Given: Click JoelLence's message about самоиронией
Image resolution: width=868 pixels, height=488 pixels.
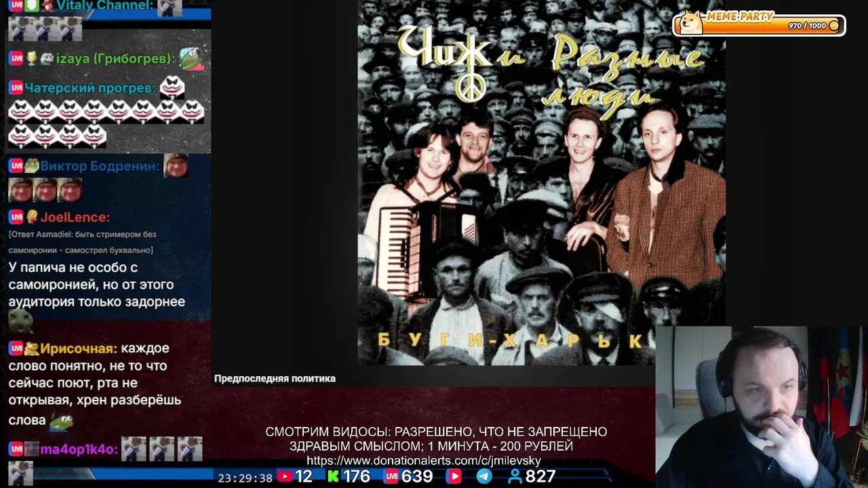Looking at the screenshot, I should [x=97, y=285].
